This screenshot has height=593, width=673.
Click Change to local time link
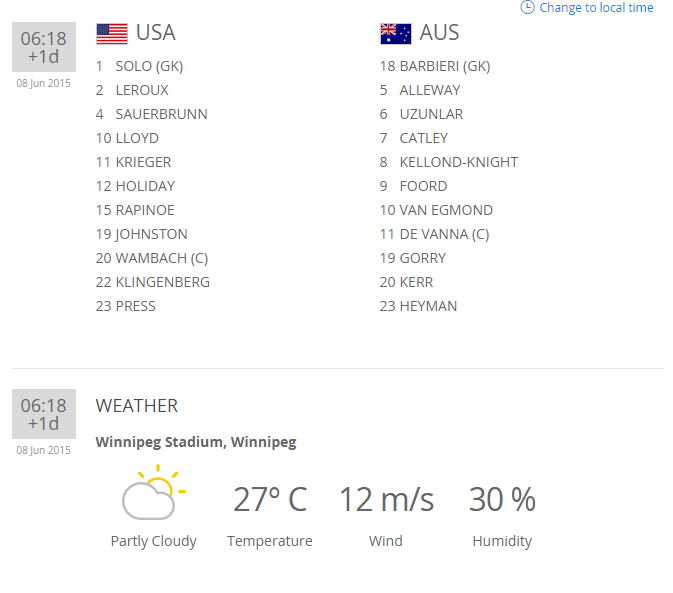point(596,8)
